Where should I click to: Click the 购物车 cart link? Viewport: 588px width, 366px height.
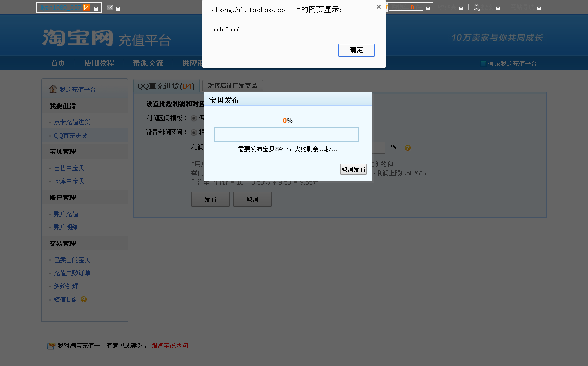pyautogui.click(x=406, y=8)
